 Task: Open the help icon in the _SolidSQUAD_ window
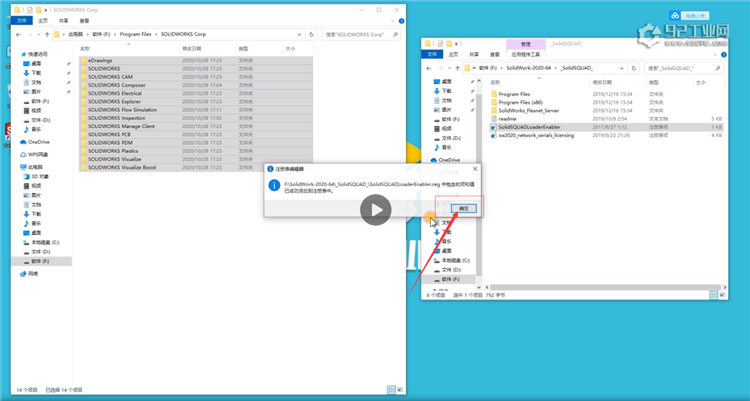pyautogui.click(x=724, y=55)
